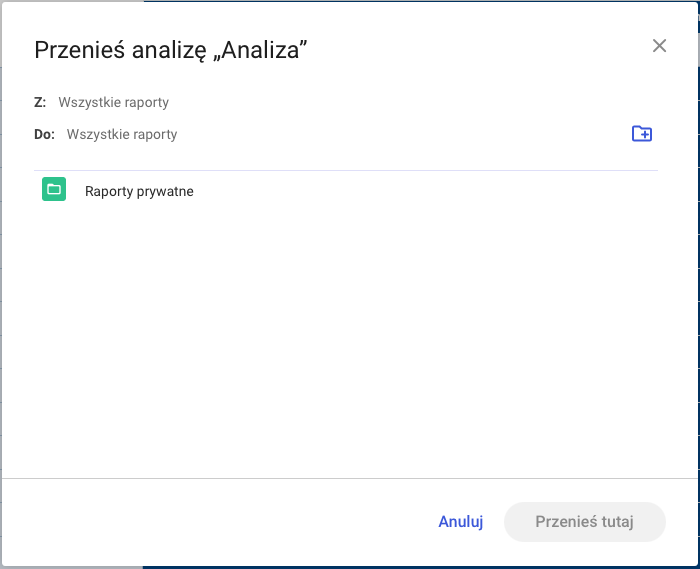This screenshot has width=700, height=569.
Task: Click the dark background strip below the dialog
Action: [x=421, y=567]
